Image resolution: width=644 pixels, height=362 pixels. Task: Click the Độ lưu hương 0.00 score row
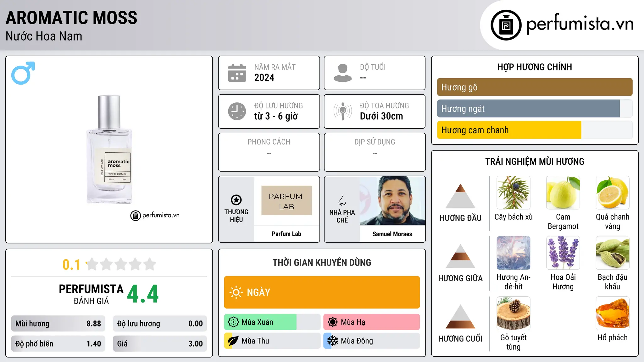(x=160, y=324)
